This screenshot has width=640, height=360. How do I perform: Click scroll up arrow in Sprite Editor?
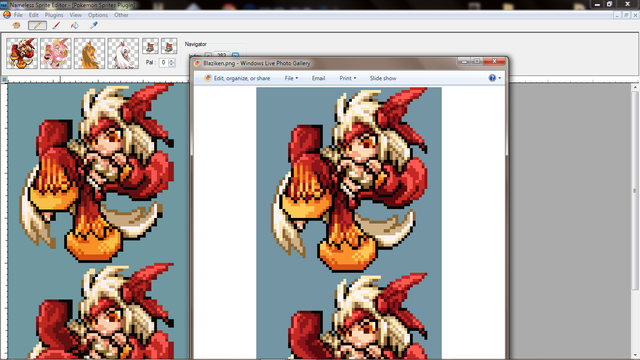635,87
